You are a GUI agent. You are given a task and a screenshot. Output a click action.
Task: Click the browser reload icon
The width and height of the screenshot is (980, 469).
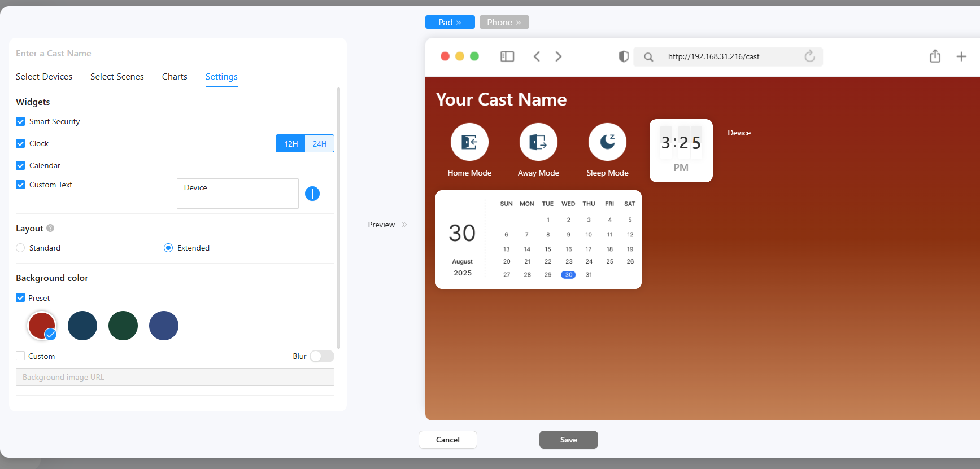click(809, 56)
